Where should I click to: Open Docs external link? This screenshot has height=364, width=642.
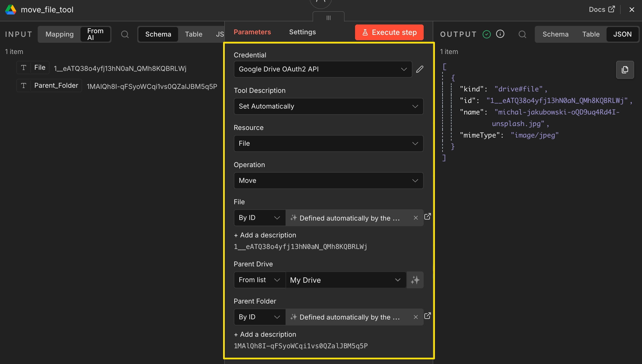point(602,9)
